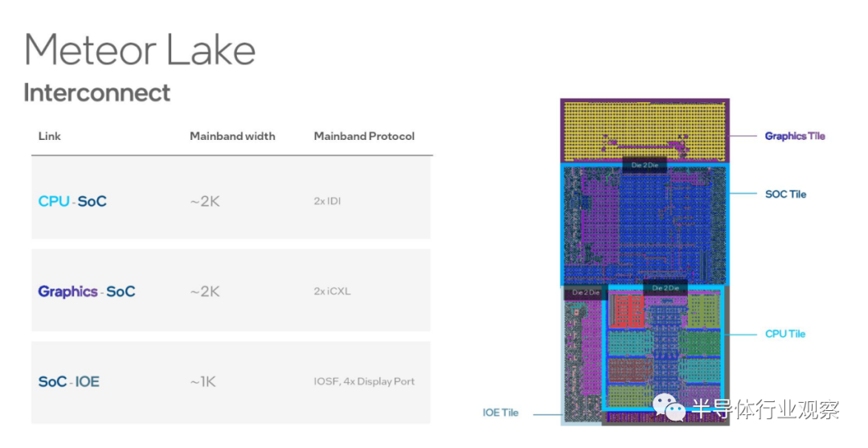
Task: Click the ~2K width in Graphics-SoC row
Action: pyautogui.click(x=205, y=291)
